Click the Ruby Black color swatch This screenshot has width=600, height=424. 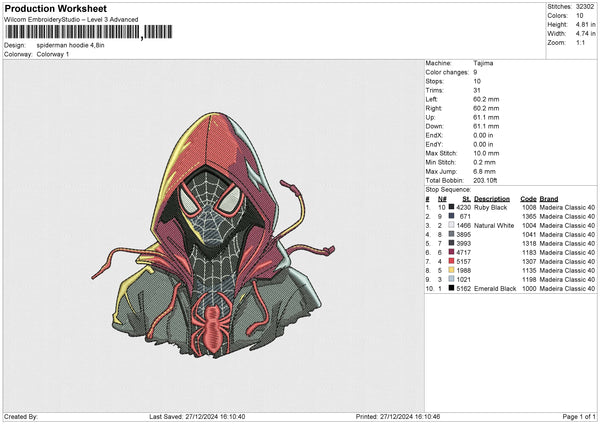pos(452,207)
